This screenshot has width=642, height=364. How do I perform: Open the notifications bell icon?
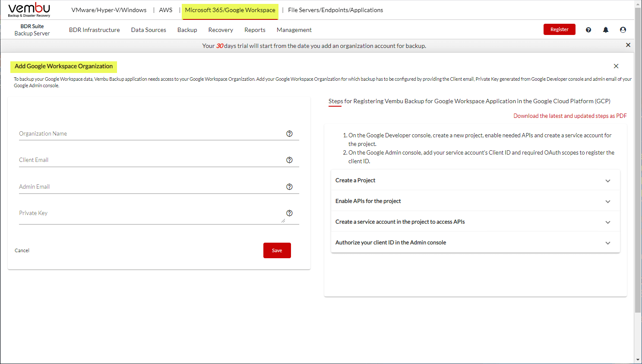pyautogui.click(x=606, y=30)
